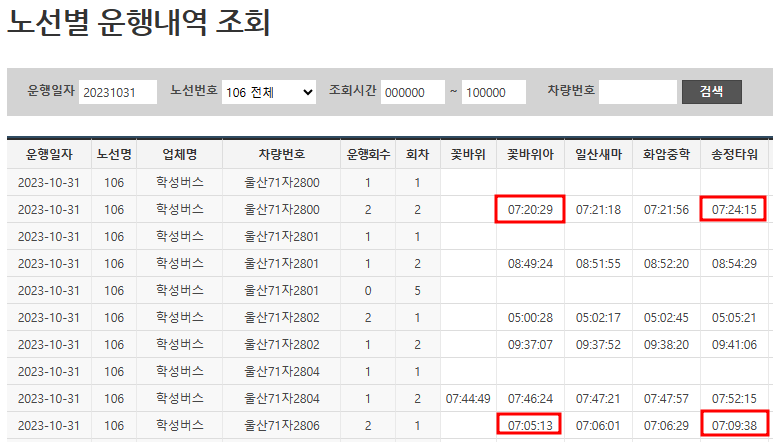
Task: Open the 노선번호 dropdown showing 106 전체
Action: [268, 92]
